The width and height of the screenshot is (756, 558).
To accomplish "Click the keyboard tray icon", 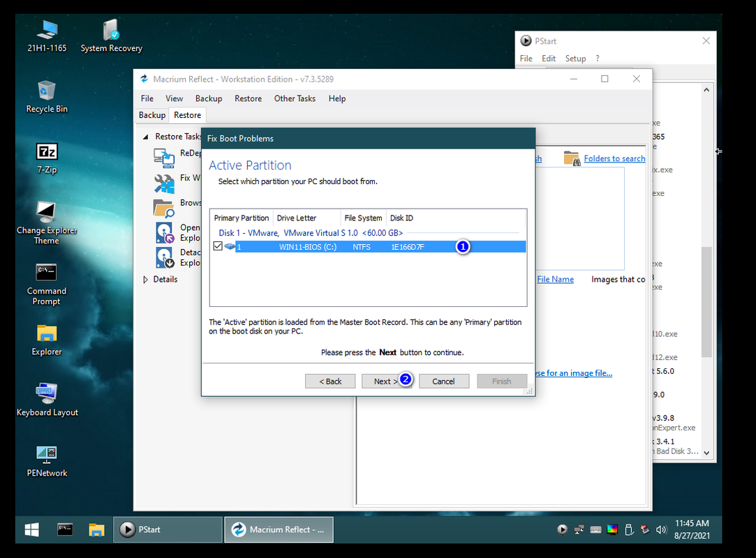I will point(595,529).
